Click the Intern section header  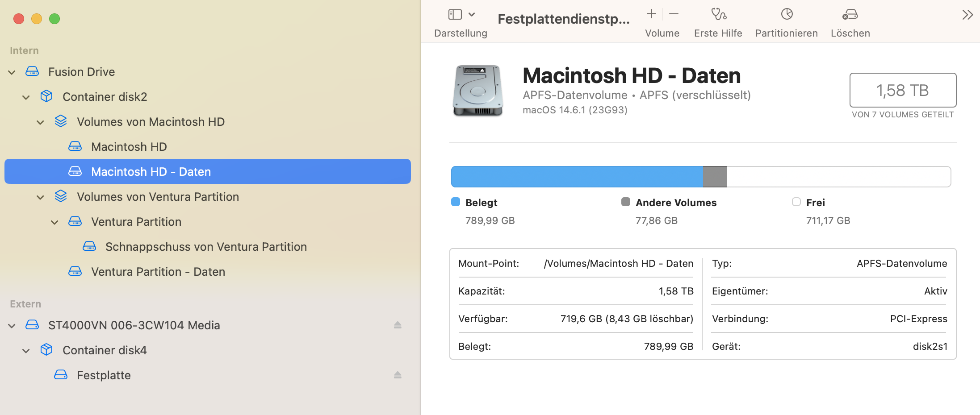point(24,50)
